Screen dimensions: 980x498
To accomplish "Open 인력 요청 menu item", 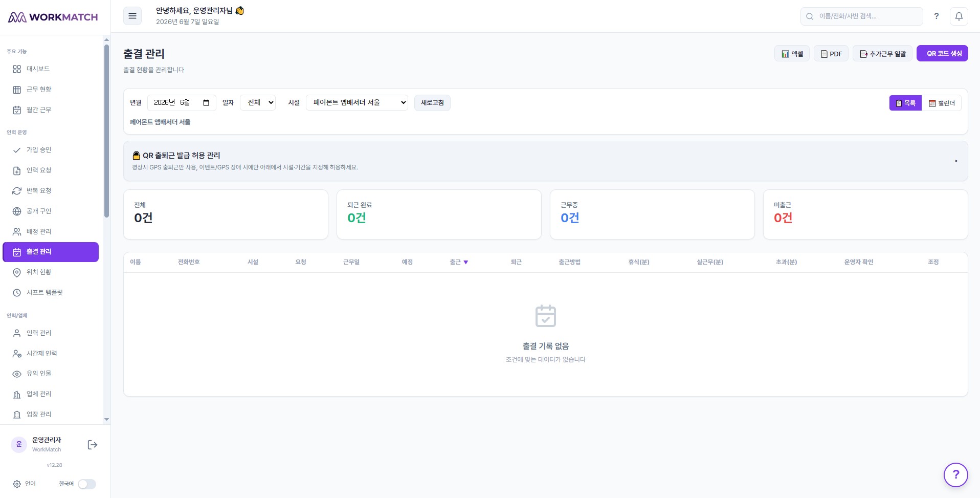I will click(x=51, y=170).
